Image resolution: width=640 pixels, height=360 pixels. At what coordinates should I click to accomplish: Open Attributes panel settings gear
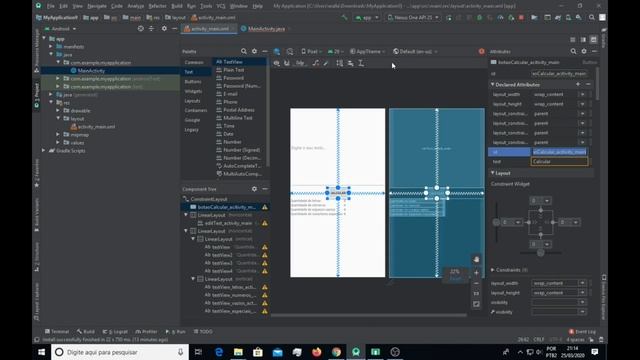point(584,51)
